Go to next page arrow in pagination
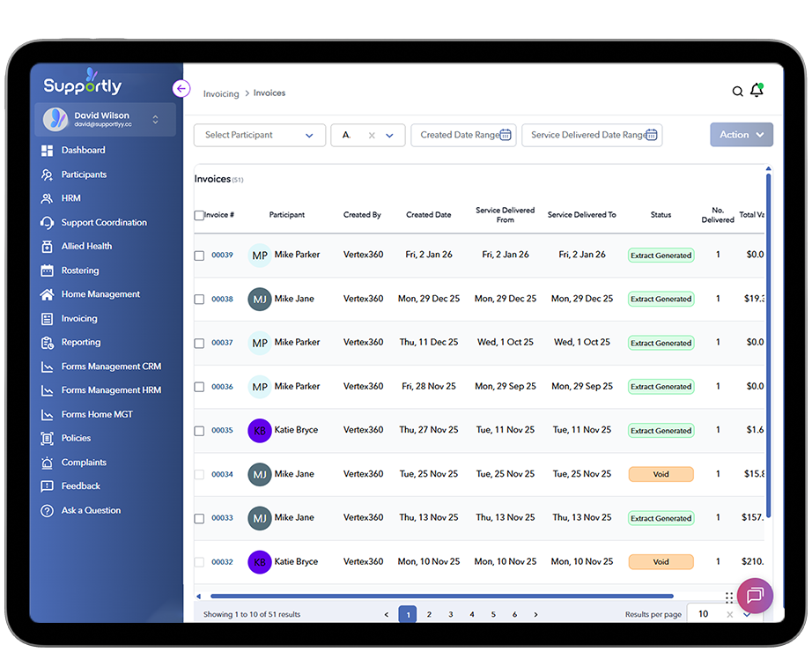Screen dimensions: 812x667 click(x=535, y=614)
